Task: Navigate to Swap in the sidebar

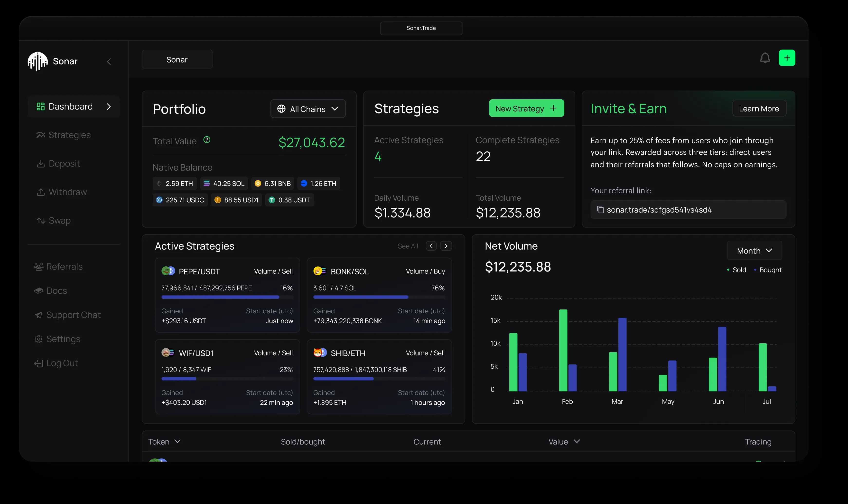Action: pos(54,220)
